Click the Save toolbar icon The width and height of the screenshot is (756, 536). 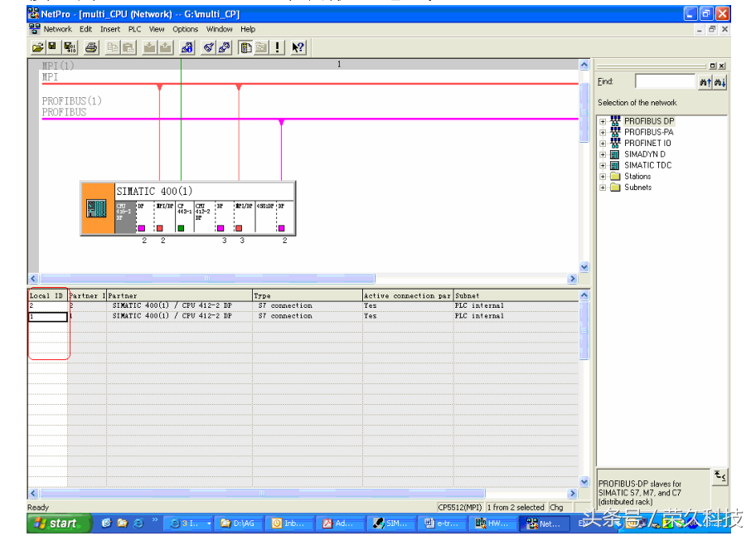(52, 47)
